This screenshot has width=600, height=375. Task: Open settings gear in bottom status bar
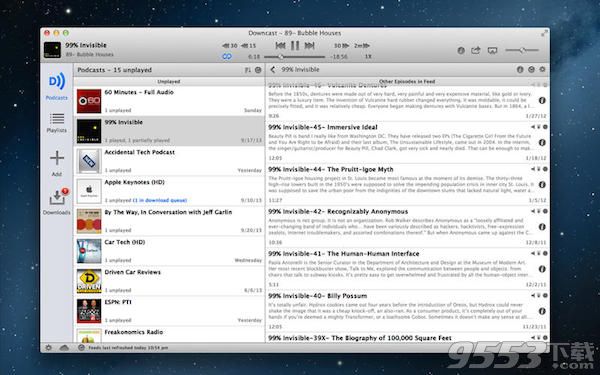[49, 348]
